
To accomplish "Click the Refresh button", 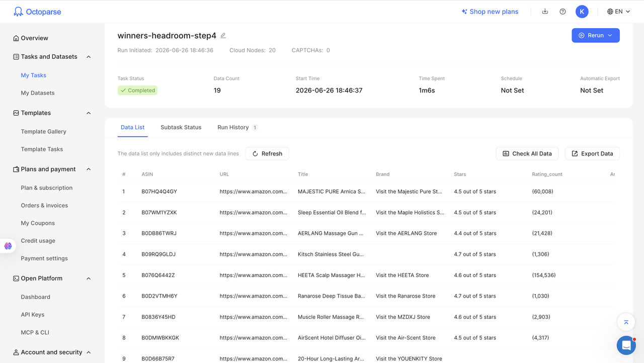I will point(267,154).
